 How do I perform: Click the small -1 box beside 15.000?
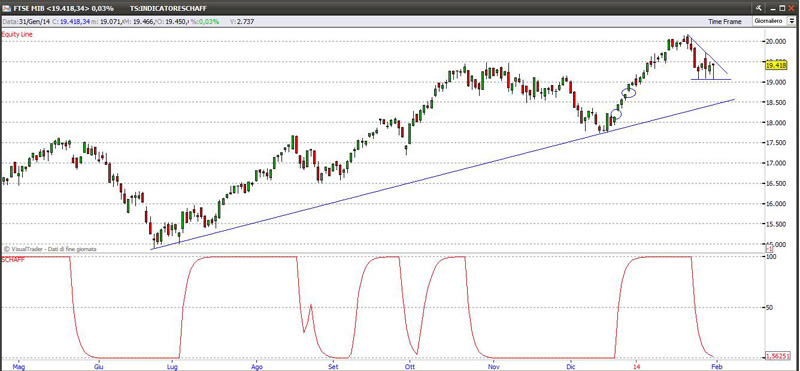click(x=769, y=249)
